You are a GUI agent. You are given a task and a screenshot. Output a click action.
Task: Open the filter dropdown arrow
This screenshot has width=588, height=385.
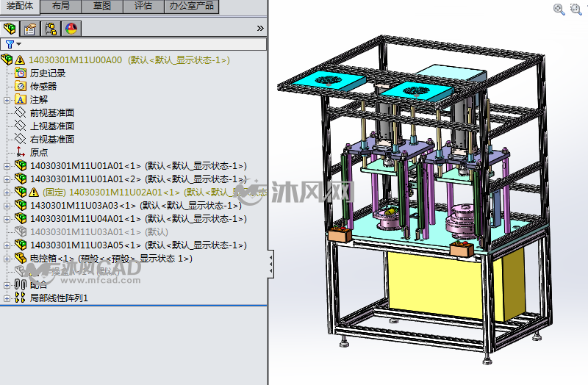(19, 44)
